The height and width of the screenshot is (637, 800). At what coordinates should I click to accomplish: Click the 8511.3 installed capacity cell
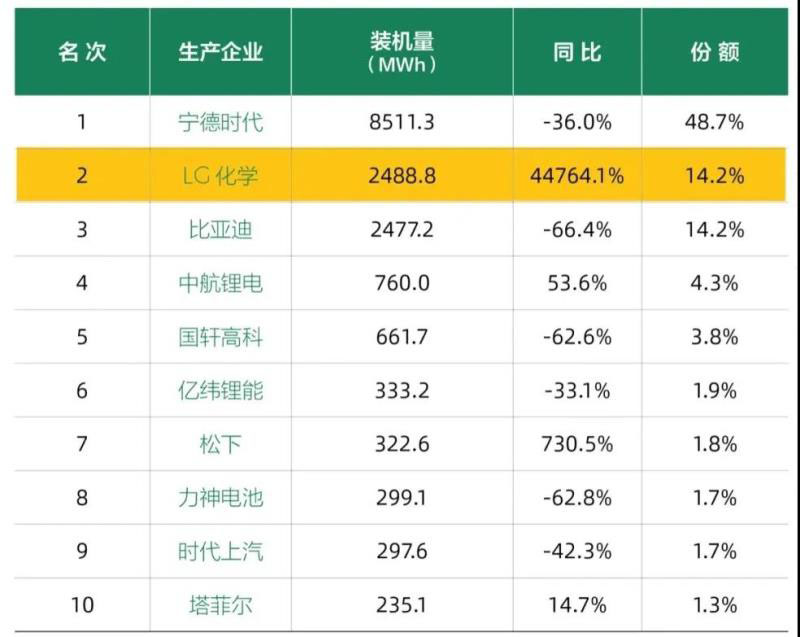click(x=401, y=123)
